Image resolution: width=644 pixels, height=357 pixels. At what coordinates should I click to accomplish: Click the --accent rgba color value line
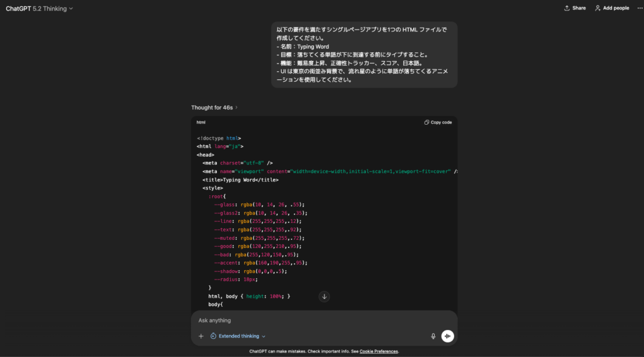[259, 263]
